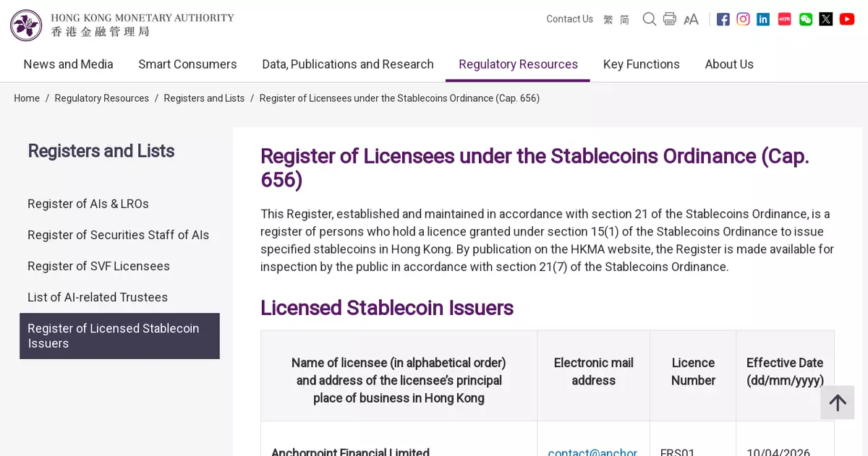Open the YouTube channel icon
Screen dimensions: 868x456
coord(847,20)
